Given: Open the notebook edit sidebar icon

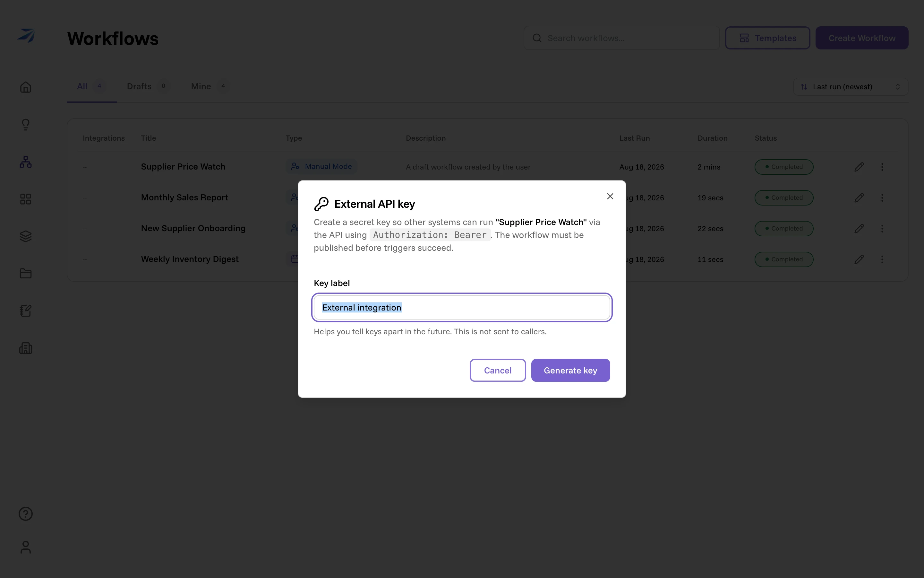Looking at the screenshot, I should click(26, 311).
